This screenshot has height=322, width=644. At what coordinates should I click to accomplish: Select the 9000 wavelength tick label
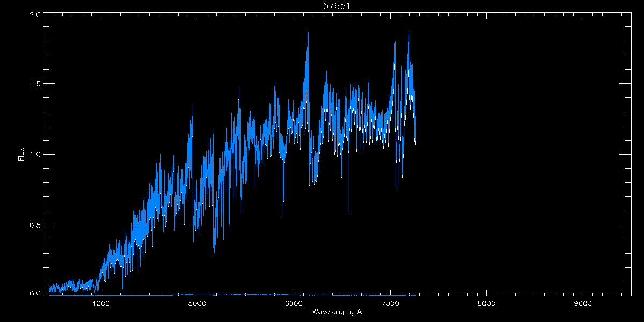click(x=583, y=303)
